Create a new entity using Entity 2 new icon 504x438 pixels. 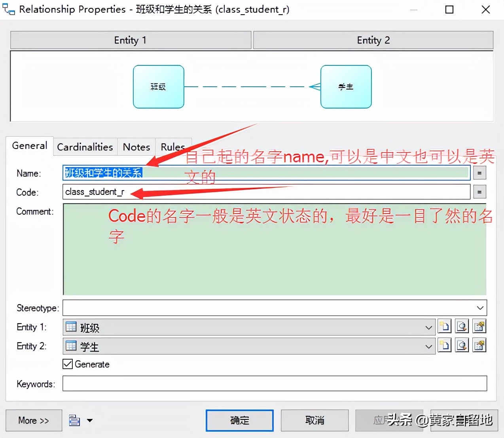(444, 345)
